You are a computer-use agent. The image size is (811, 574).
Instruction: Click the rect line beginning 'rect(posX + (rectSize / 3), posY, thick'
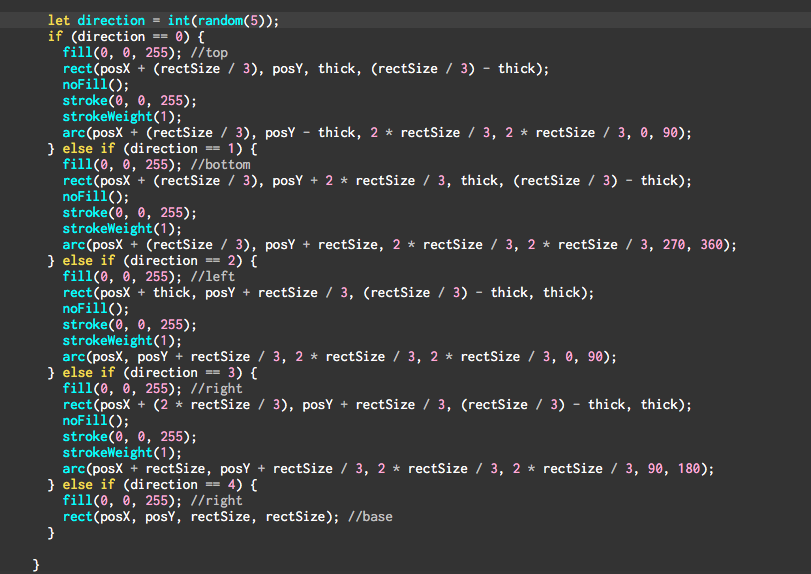pyautogui.click(x=306, y=69)
